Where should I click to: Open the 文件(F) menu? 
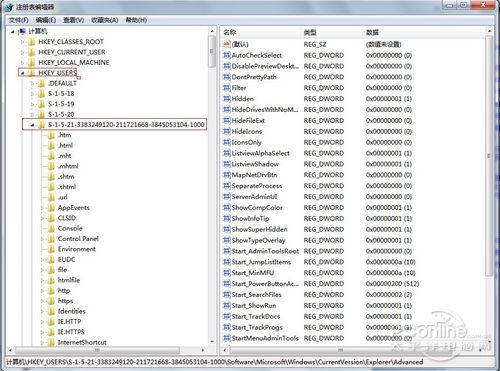[x=18, y=20]
